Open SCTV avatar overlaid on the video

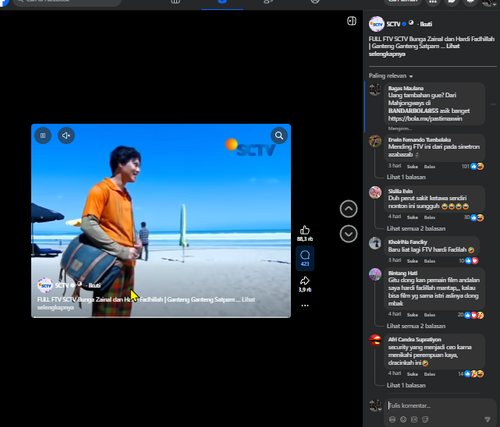coord(45,285)
